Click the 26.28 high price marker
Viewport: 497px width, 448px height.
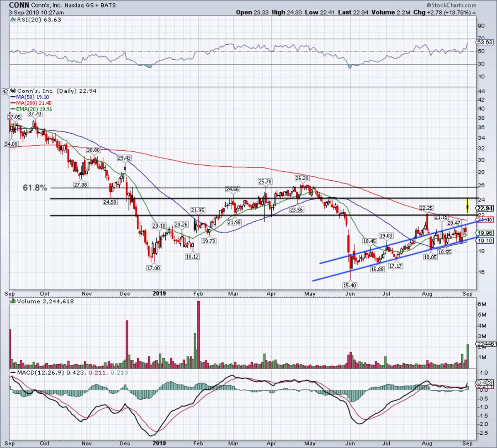302,178
